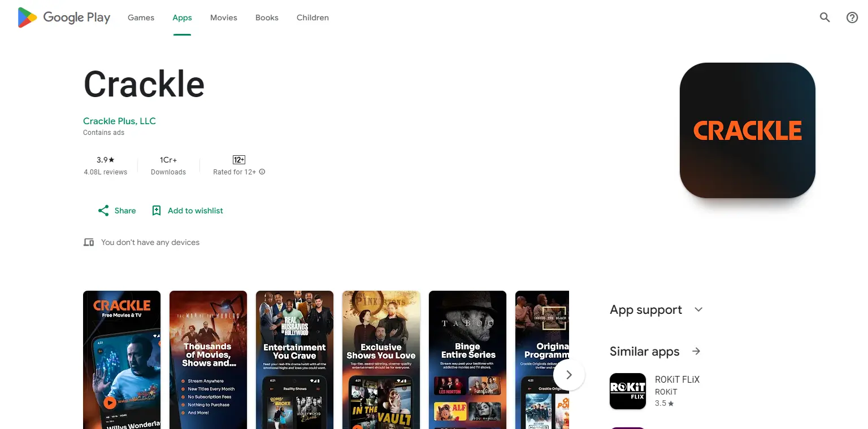The width and height of the screenshot is (868, 429).
Task: Open the Crackle Free Movies & TV screenshot
Action: coord(121,360)
